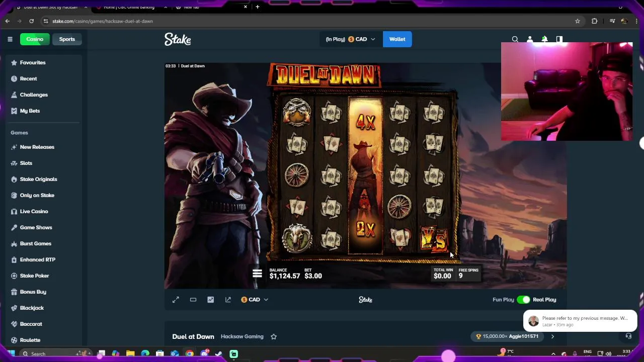Click the browser address bar URL
This screenshot has height=362, width=644.
point(103,21)
